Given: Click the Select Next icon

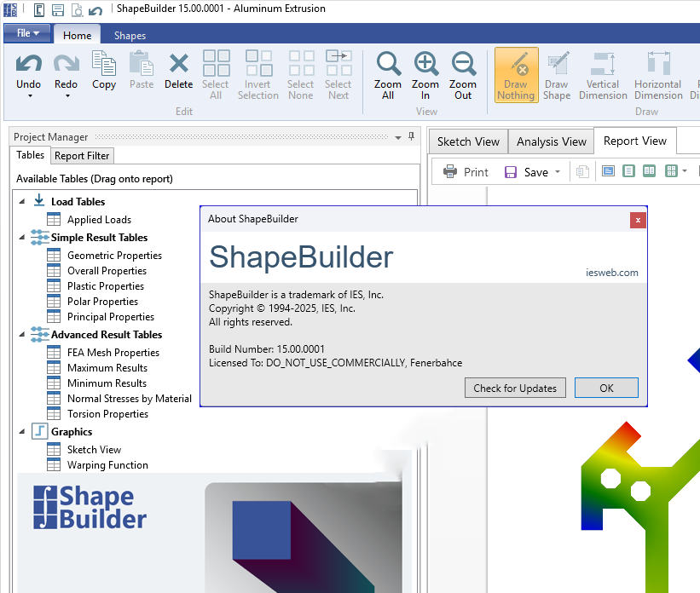Looking at the screenshot, I should 338,63.
